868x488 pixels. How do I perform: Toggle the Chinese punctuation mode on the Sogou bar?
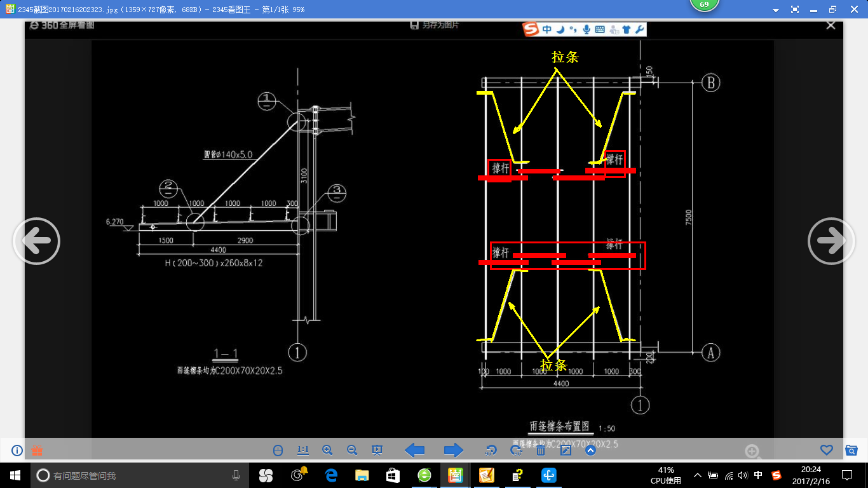573,29
